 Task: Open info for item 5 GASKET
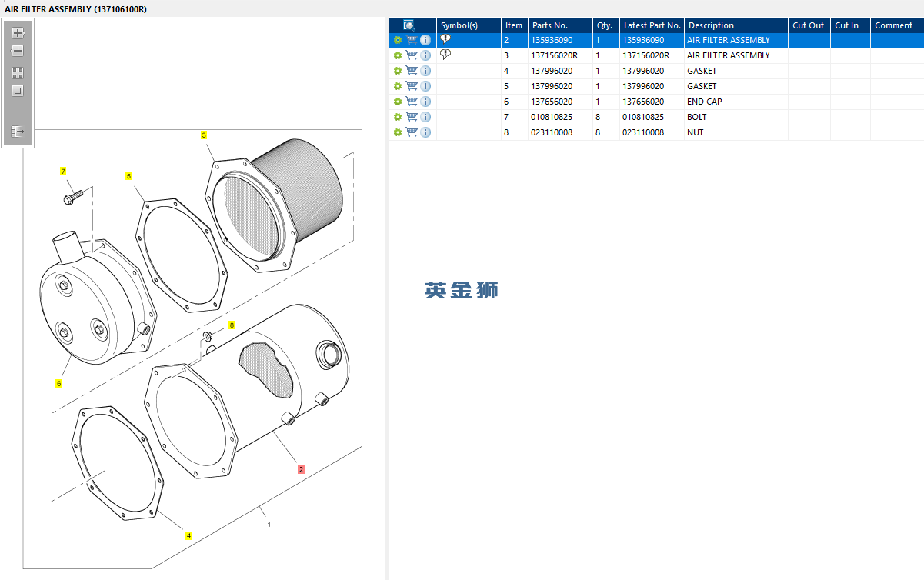[x=425, y=86]
